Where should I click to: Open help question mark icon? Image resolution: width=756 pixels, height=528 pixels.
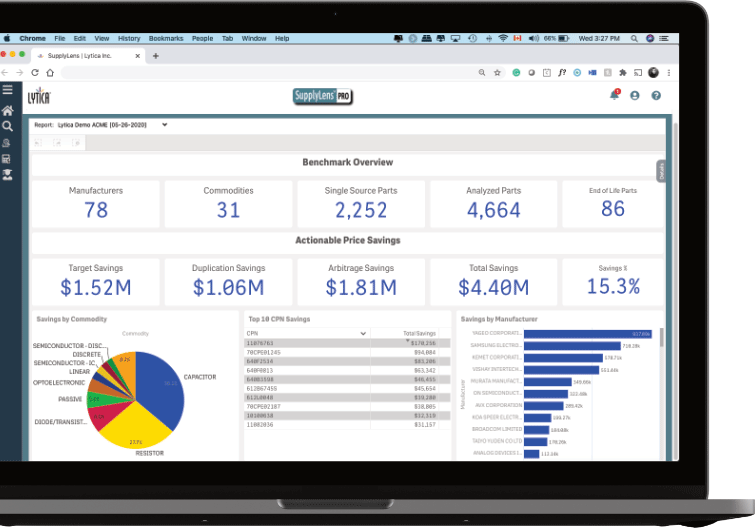pyautogui.click(x=656, y=95)
